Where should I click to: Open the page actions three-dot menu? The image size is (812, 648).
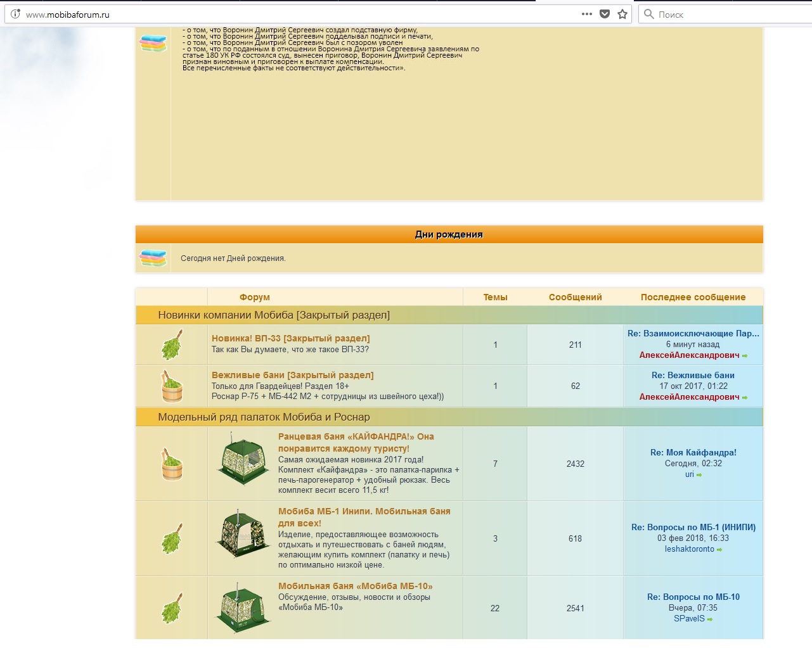click(x=587, y=14)
